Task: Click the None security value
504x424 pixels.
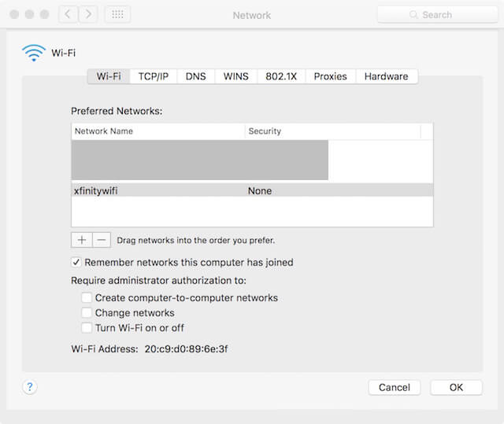Action: click(260, 191)
